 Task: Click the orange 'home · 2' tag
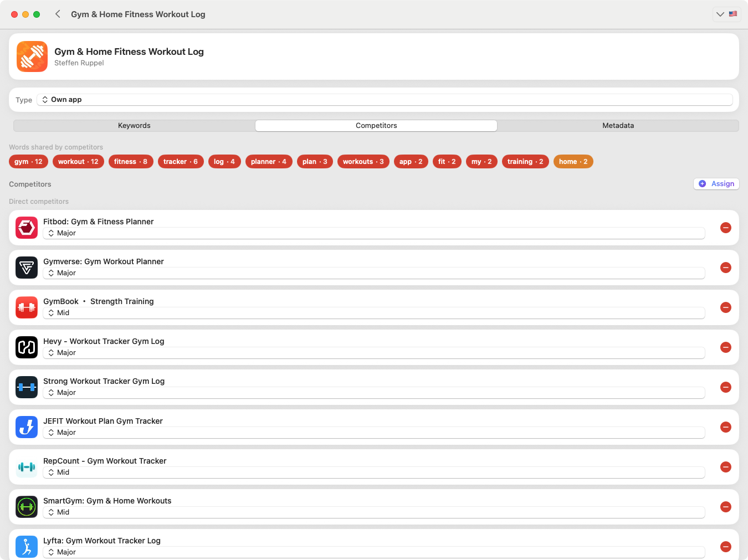coord(573,162)
